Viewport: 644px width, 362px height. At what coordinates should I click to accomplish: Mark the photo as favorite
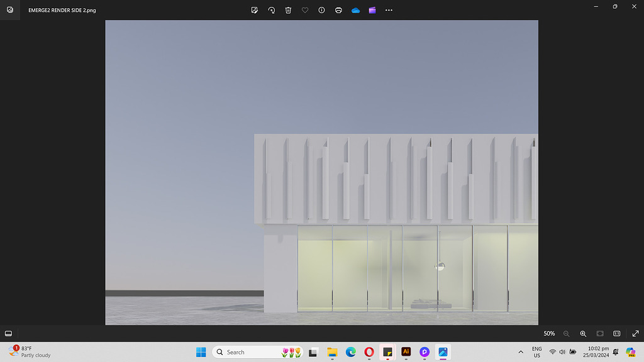point(305,10)
